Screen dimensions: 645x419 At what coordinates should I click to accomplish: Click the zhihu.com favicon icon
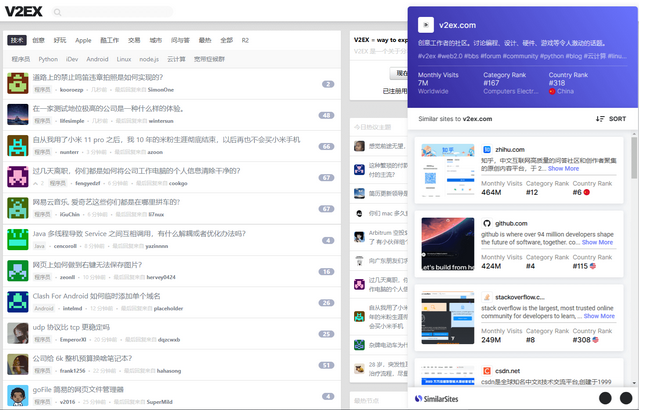(487, 150)
